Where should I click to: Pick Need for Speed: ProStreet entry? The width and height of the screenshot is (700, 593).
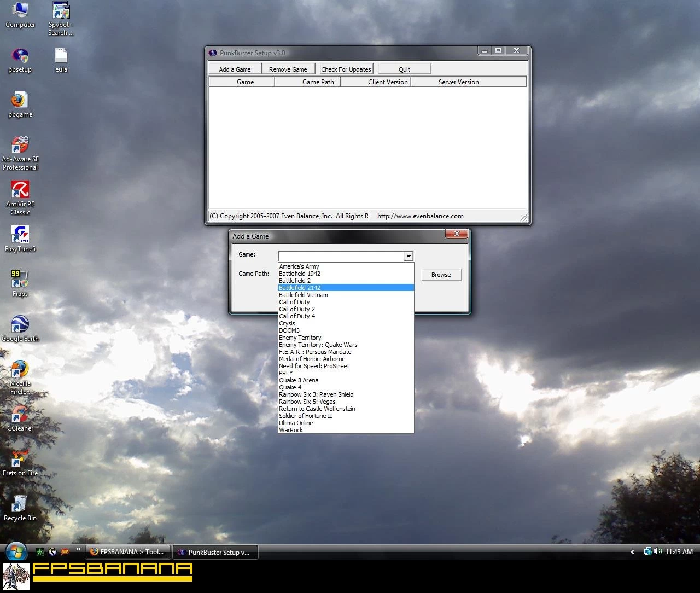point(346,366)
